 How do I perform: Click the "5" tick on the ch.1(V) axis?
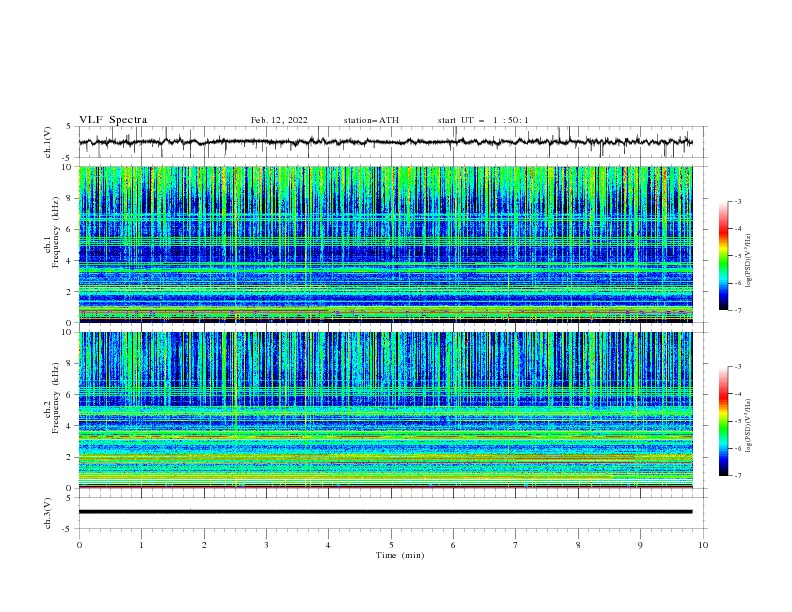[x=69, y=127]
